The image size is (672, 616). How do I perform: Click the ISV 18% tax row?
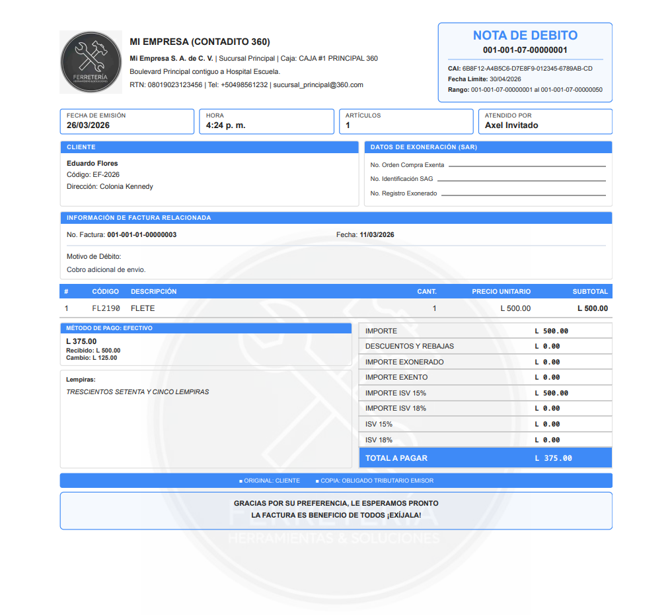[485, 440]
